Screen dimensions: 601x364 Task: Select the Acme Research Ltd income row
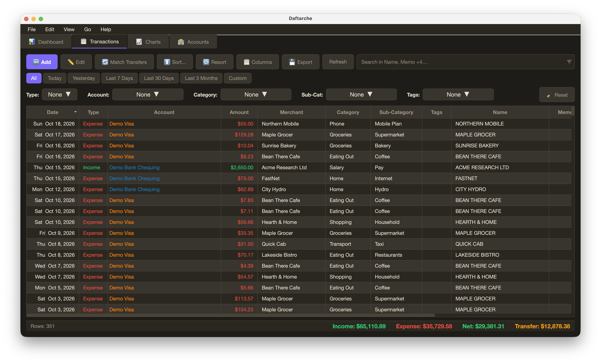pos(299,167)
